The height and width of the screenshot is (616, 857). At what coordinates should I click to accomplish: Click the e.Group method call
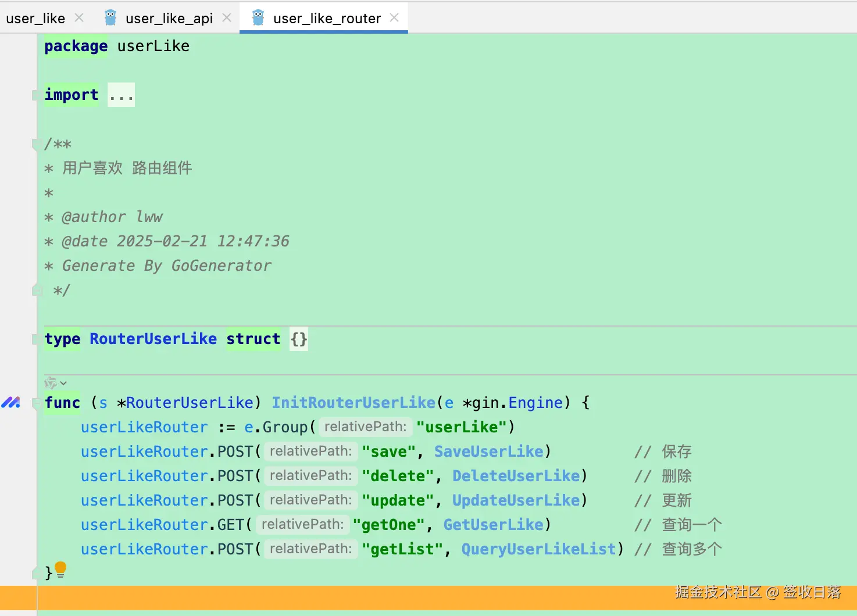276,427
